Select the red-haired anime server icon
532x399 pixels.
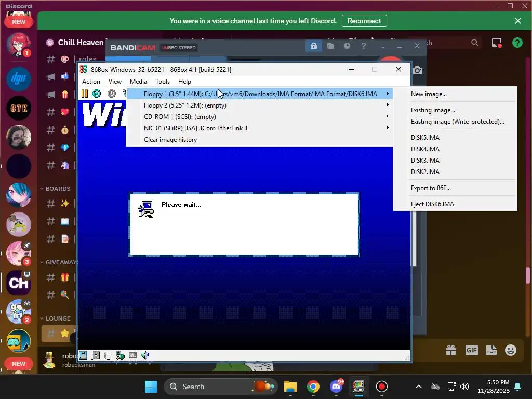tap(19, 45)
